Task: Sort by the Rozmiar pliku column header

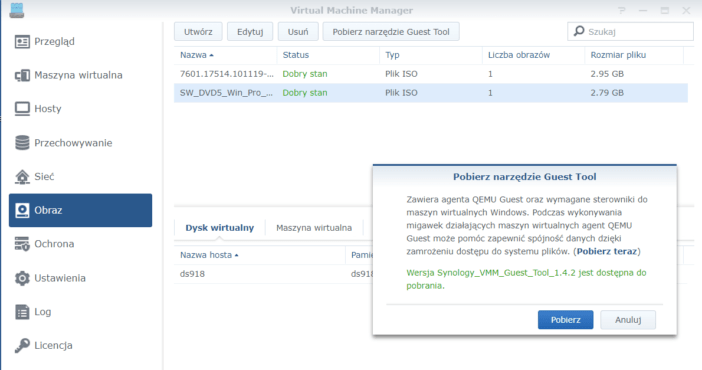Action: click(634, 55)
